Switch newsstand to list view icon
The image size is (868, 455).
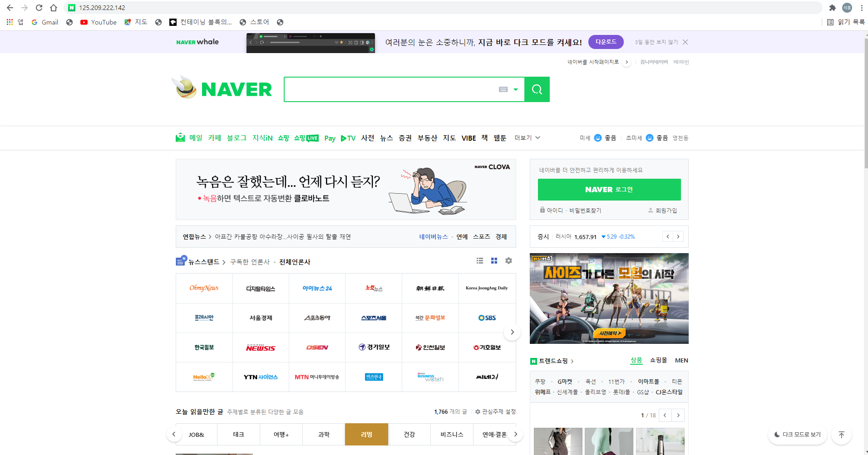click(479, 260)
